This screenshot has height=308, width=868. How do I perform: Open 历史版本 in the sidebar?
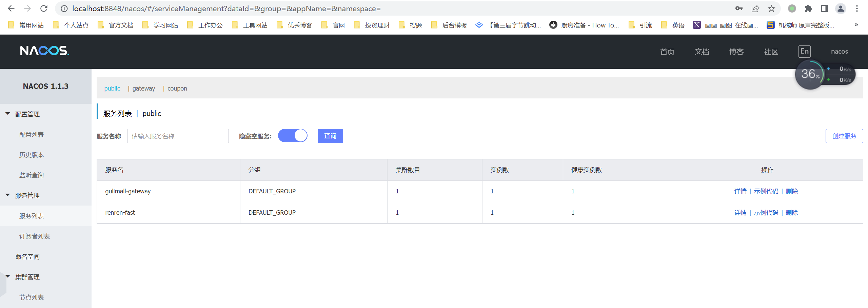[x=32, y=155]
